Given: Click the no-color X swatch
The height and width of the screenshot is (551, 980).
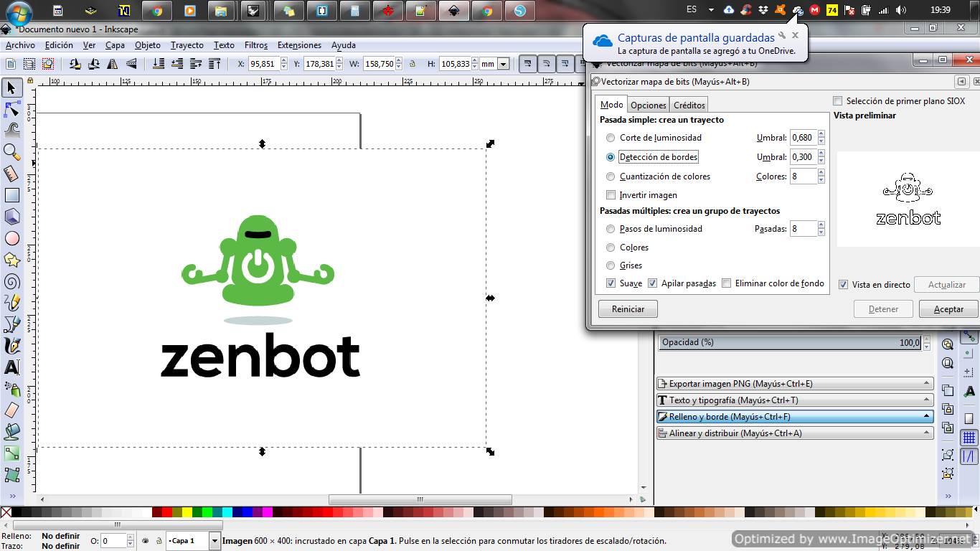Looking at the screenshot, I should click(x=6, y=512).
